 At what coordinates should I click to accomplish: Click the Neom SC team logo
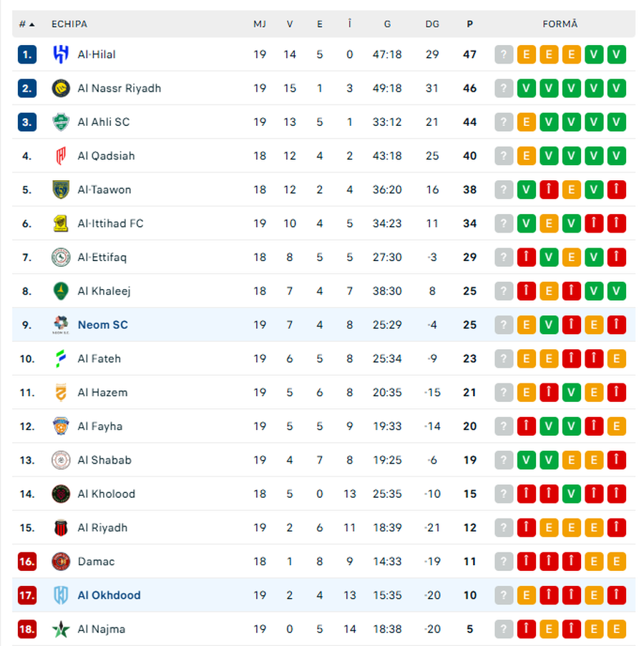pyautogui.click(x=61, y=325)
